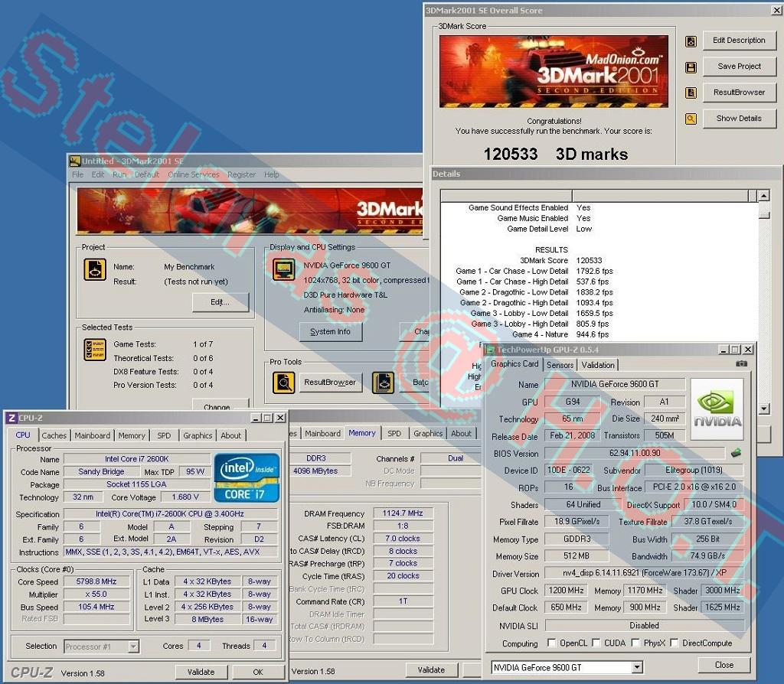The image size is (784, 684).
Task: Switch to the Caches tab in CPU-Z
Action: [x=54, y=435]
